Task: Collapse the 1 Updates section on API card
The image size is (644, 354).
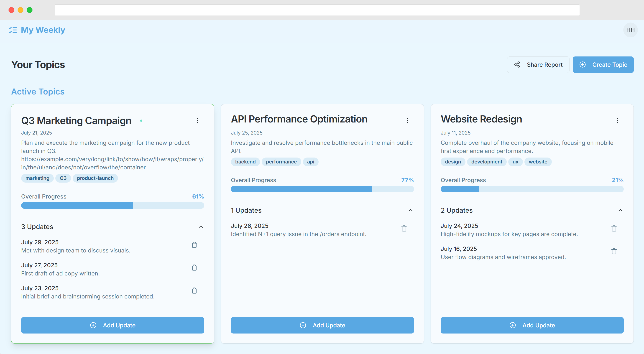Action: [411, 210]
